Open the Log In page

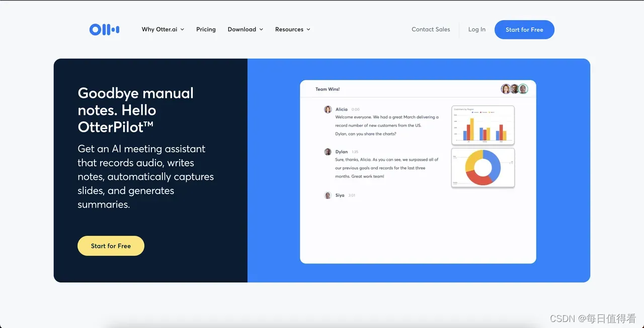point(477,29)
